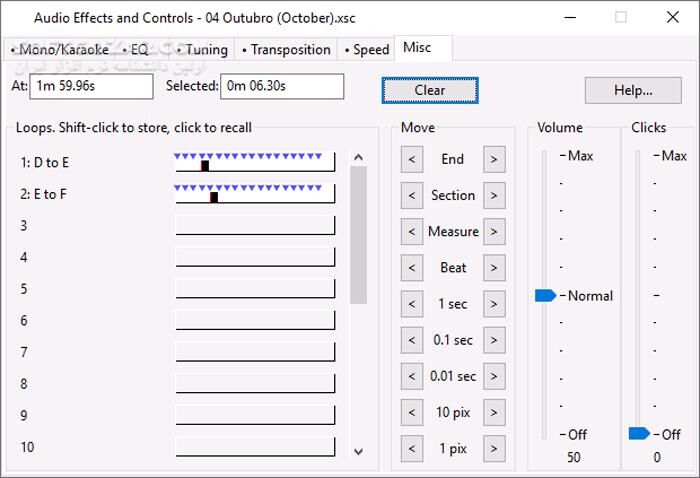Open Help for audio effects
The width and height of the screenshot is (700, 478).
click(633, 90)
